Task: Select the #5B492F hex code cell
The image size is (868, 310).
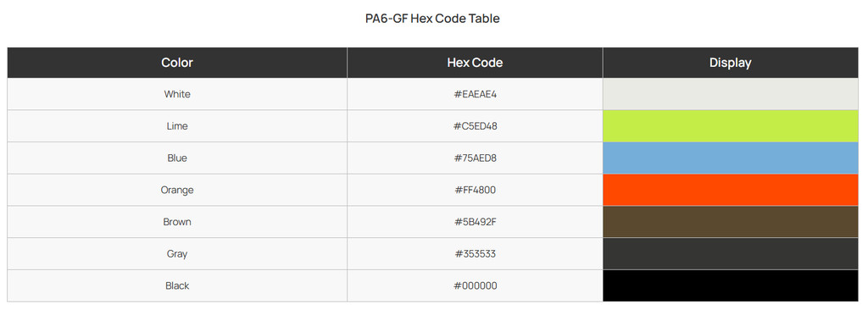Action: click(x=475, y=222)
